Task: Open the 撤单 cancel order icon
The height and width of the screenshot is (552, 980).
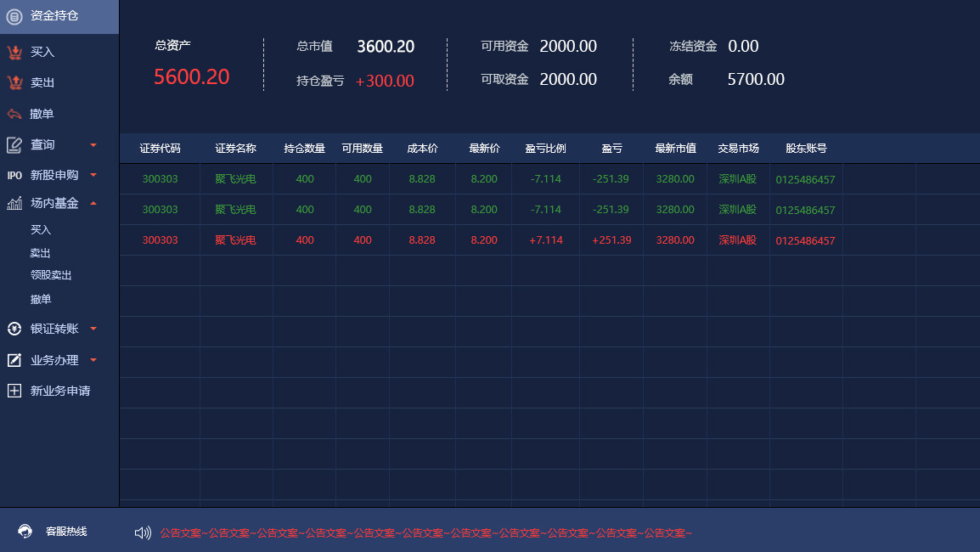Action: pos(14,114)
